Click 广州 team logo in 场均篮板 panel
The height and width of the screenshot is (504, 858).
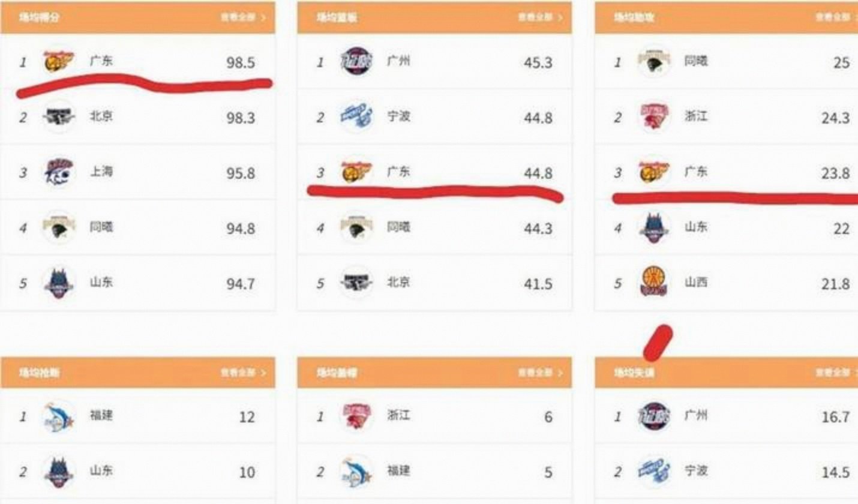pos(356,61)
